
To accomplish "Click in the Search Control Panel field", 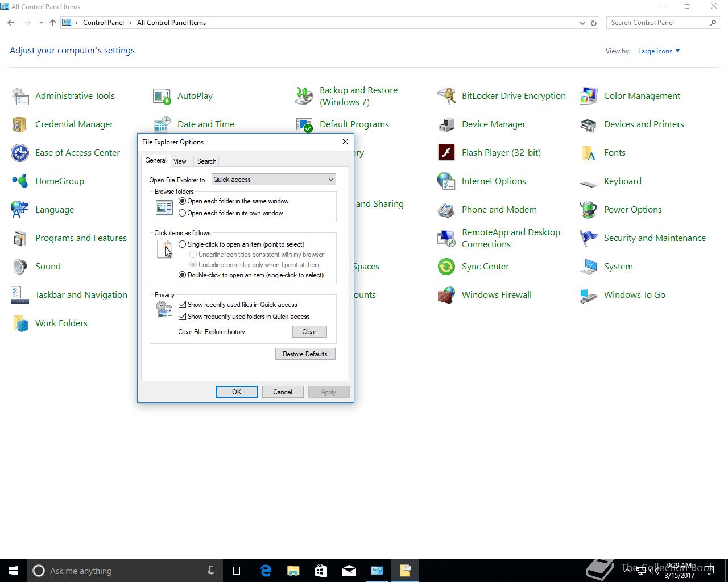I will click(x=659, y=23).
